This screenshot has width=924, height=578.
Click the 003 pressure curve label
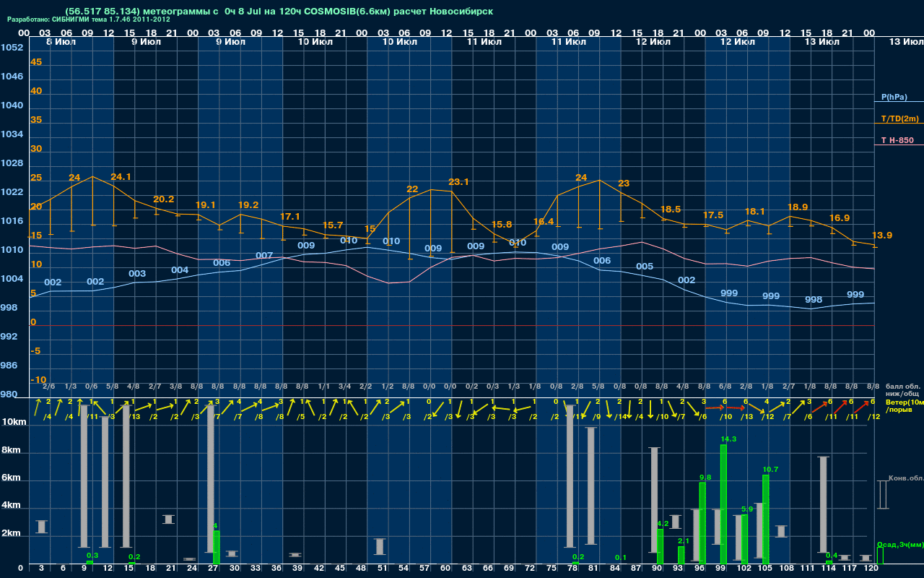point(137,274)
